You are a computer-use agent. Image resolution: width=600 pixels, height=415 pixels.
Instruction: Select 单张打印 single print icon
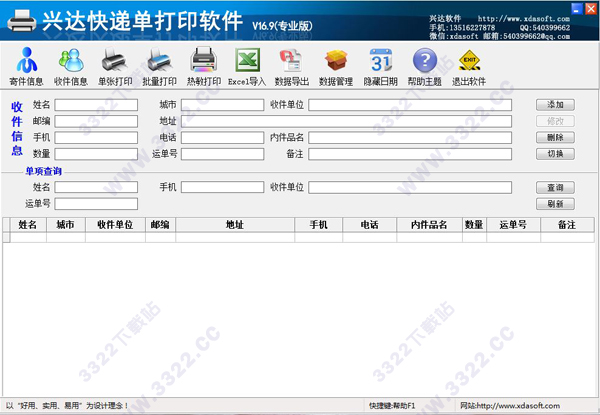click(x=115, y=66)
